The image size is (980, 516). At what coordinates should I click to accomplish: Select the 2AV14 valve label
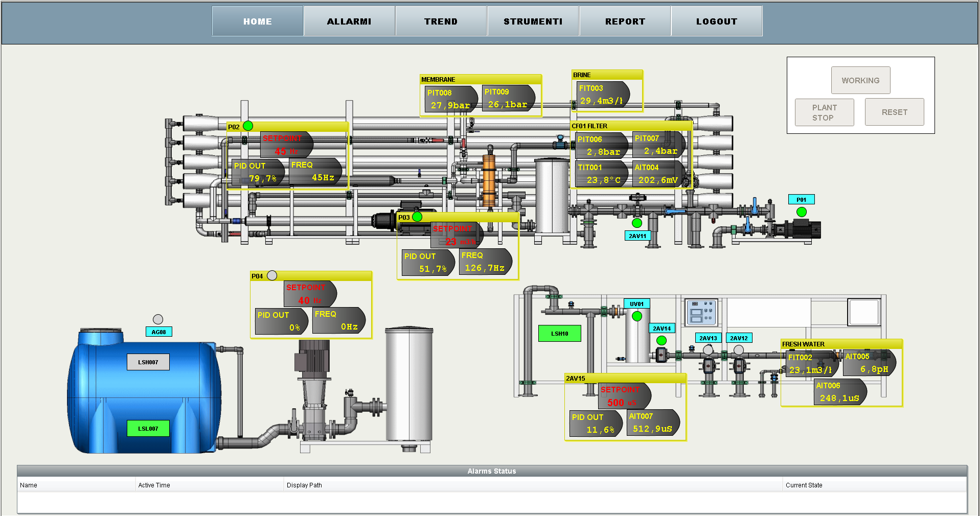click(x=662, y=329)
